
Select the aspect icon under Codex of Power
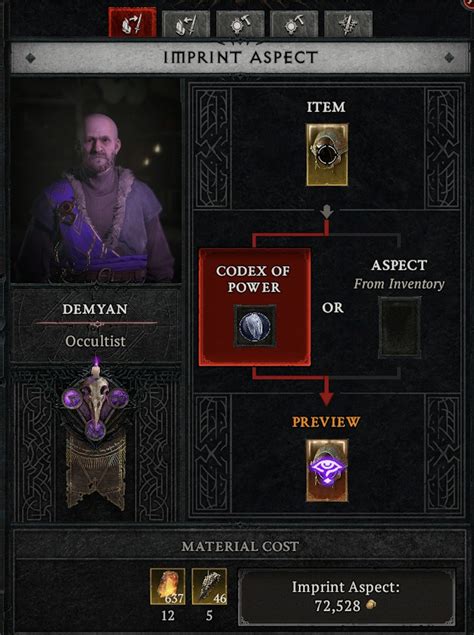pyautogui.click(x=255, y=326)
